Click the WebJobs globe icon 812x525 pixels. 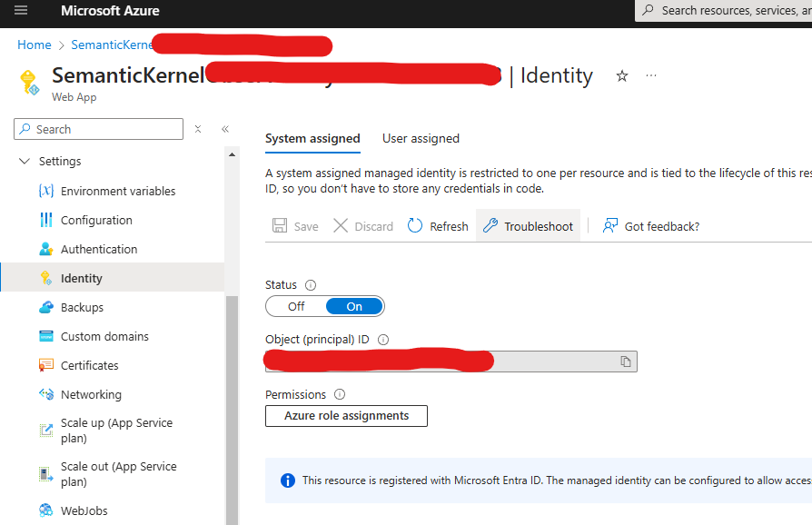[x=46, y=510]
